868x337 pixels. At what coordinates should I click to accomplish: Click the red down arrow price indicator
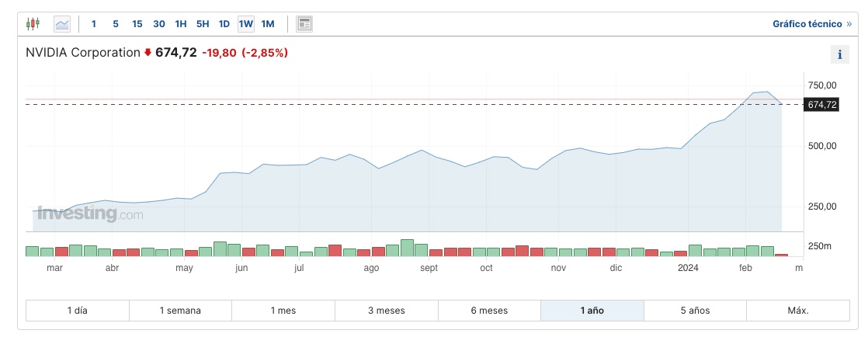(x=148, y=53)
